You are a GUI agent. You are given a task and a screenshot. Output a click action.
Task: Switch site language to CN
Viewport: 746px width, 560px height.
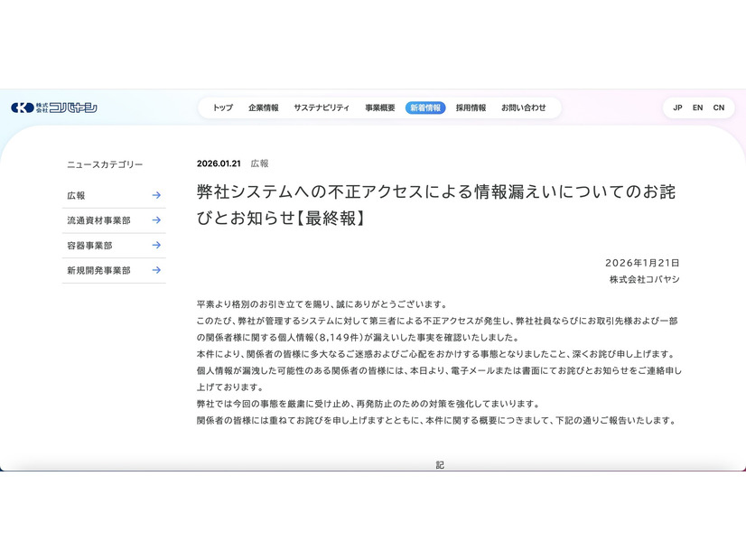[x=719, y=107]
